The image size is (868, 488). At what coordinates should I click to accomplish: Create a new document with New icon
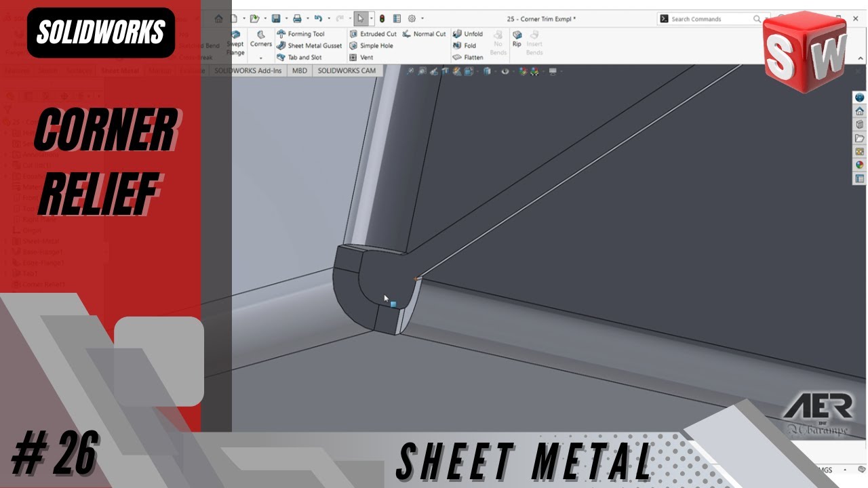click(234, 19)
